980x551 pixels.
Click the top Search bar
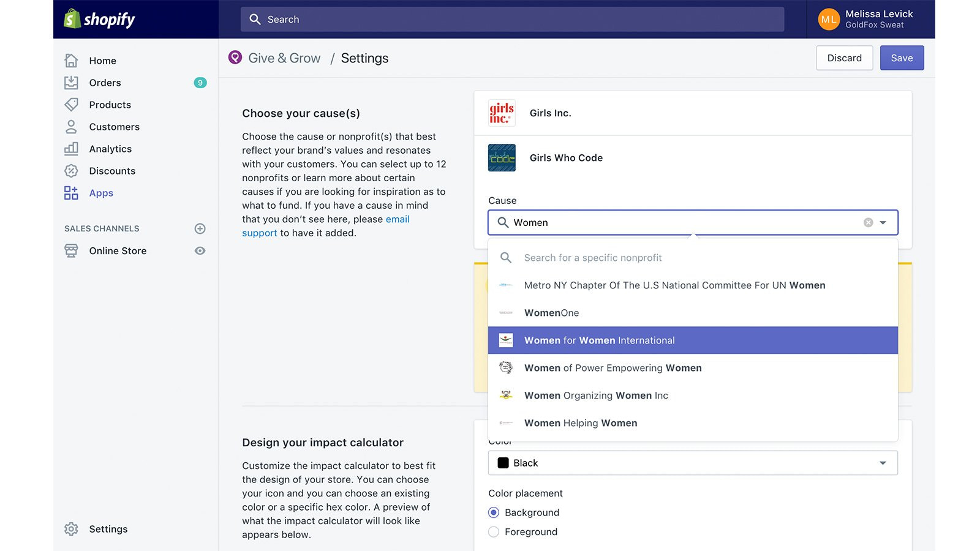pos(512,20)
